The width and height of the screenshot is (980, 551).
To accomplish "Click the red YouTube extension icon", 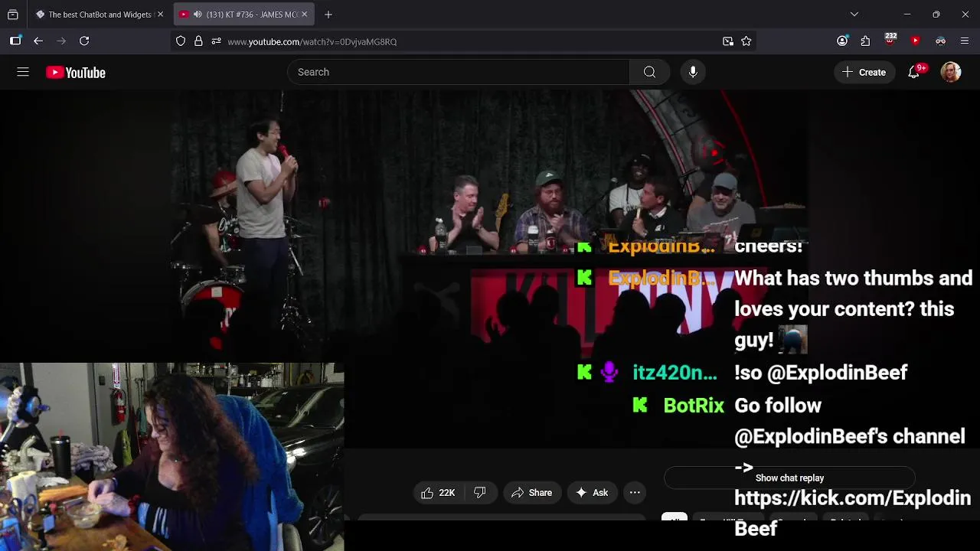I will pyautogui.click(x=915, y=41).
